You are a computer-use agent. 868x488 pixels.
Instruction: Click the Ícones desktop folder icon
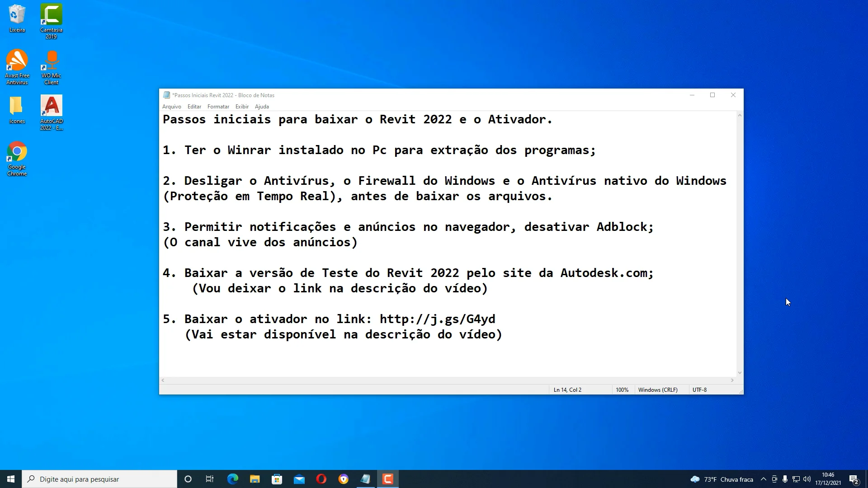pos(16,107)
